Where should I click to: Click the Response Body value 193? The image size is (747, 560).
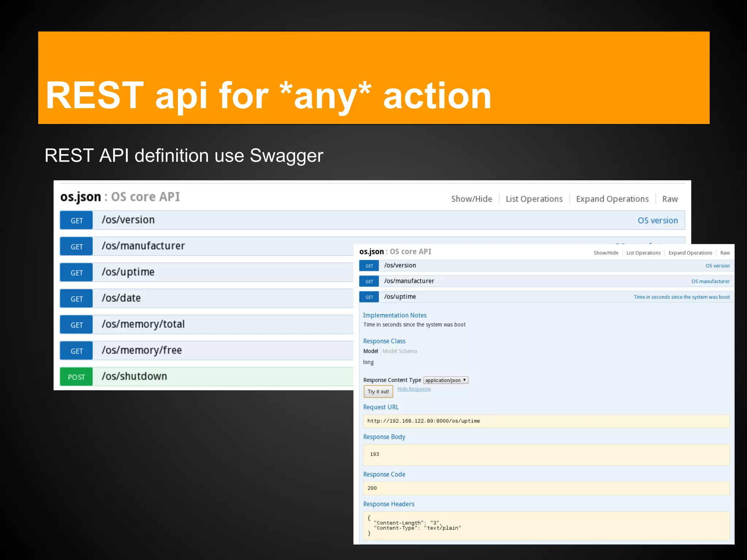coord(375,454)
